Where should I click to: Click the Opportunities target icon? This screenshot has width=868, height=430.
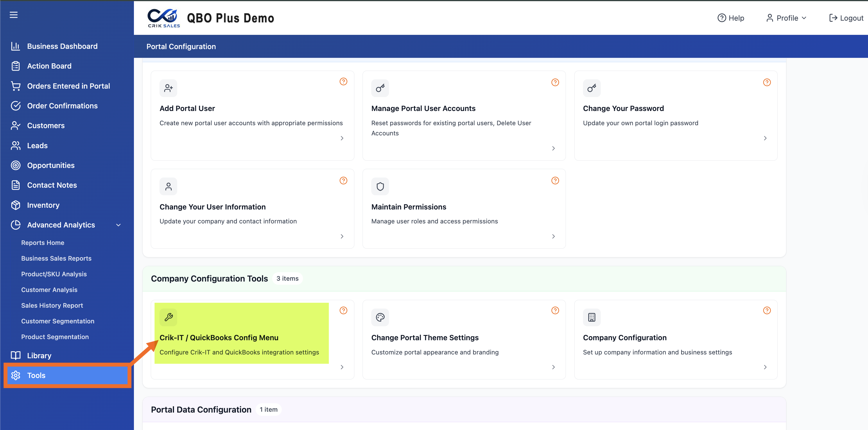point(15,165)
